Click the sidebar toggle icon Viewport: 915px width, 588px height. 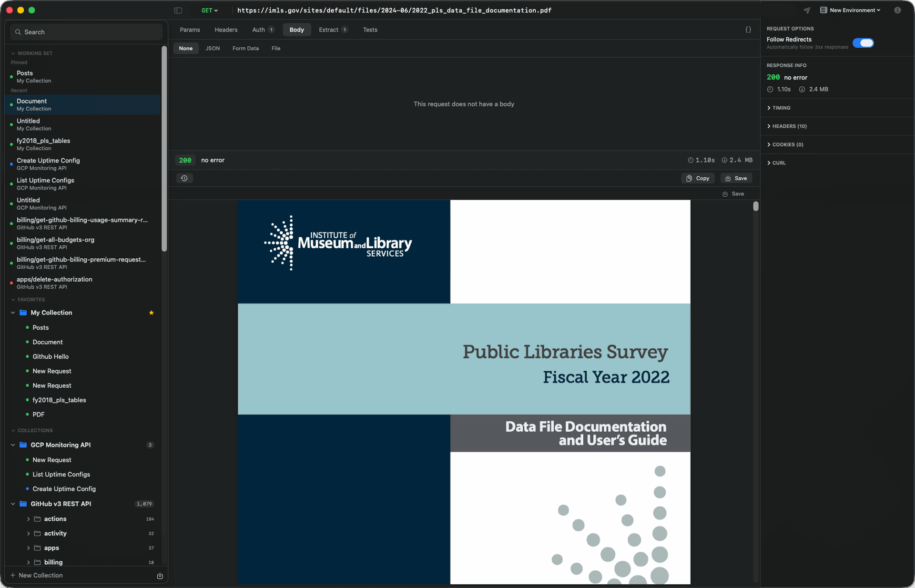tap(178, 10)
